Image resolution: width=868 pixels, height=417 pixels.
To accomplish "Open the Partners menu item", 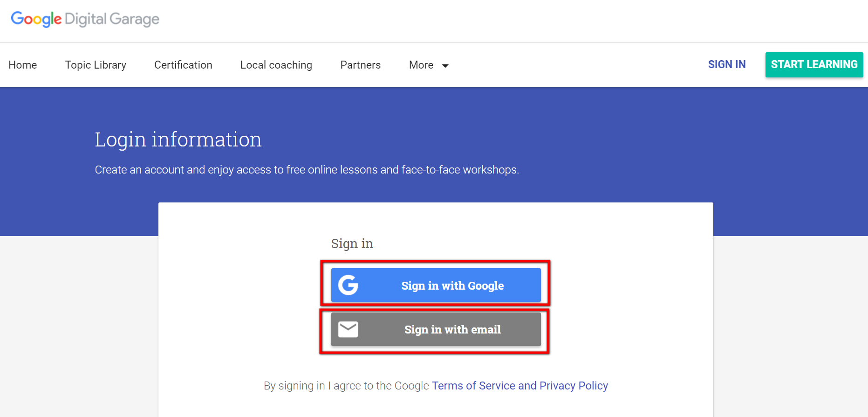I will 361,65.
